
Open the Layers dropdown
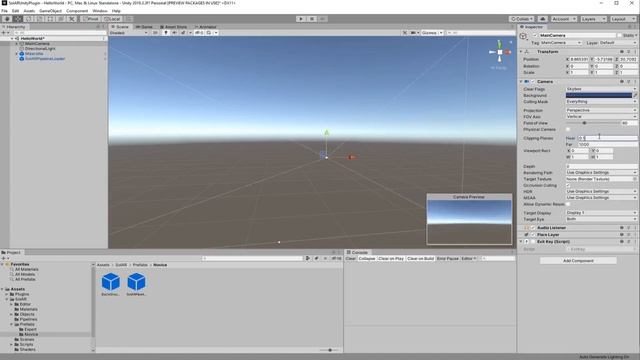click(593, 19)
